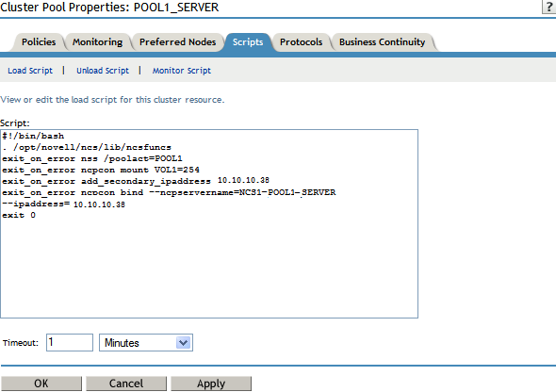Open the Load Script link
This screenshot has height=392, width=556.
(x=30, y=71)
